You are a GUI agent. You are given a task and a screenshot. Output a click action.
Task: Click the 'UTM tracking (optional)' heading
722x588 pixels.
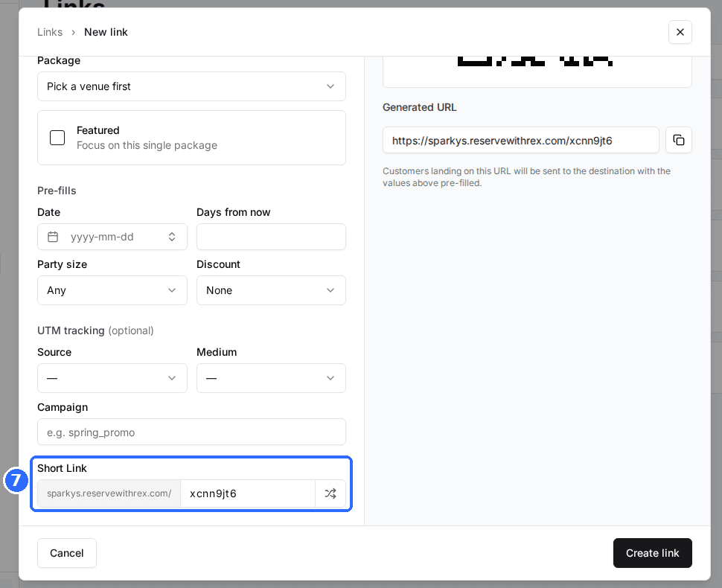point(95,330)
